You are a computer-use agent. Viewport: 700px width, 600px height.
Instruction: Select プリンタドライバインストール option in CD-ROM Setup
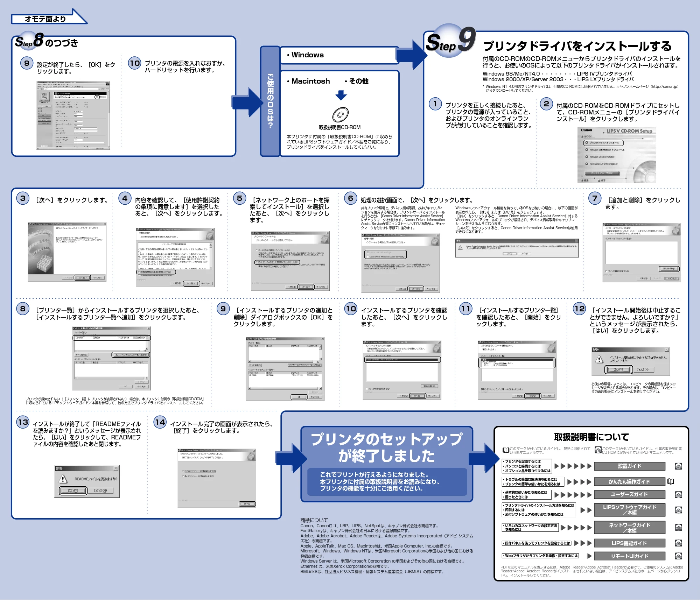[x=603, y=143]
